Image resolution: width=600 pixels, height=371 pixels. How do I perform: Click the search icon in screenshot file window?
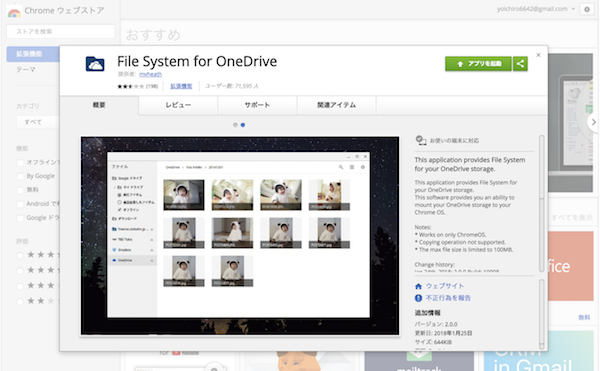click(341, 167)
